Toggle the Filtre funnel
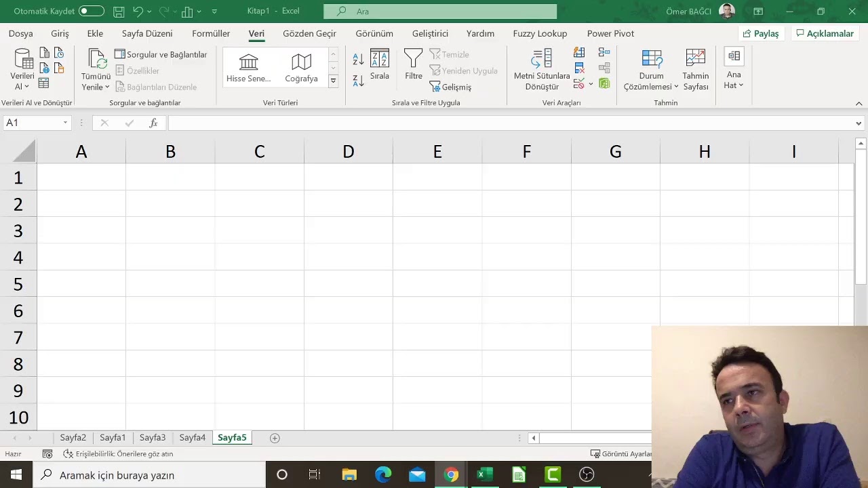Viewport: 868px width, 488px height. [414, 65]
